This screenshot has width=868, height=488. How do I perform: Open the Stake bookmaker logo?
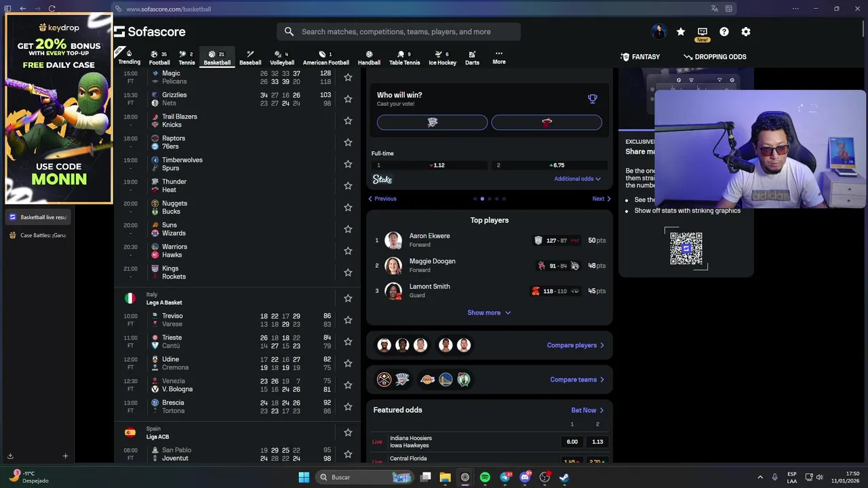click(x=382, y=179)
